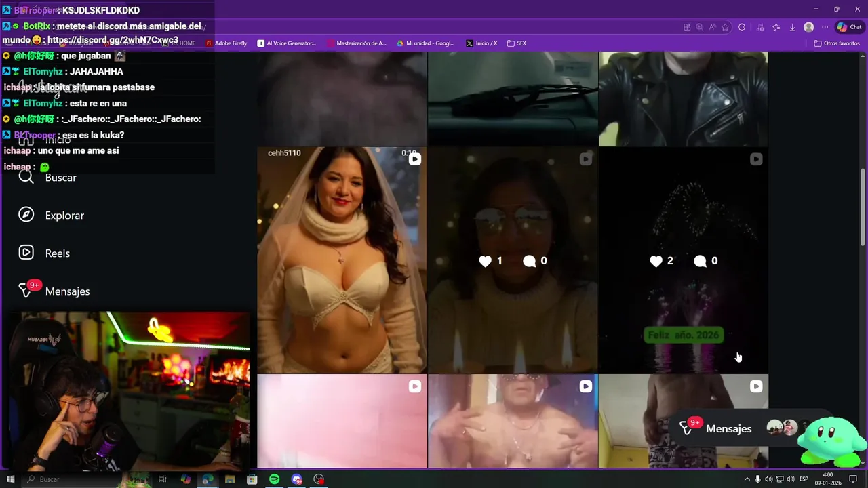Open the Windows Start menu
868x488 pixels.
10,479
